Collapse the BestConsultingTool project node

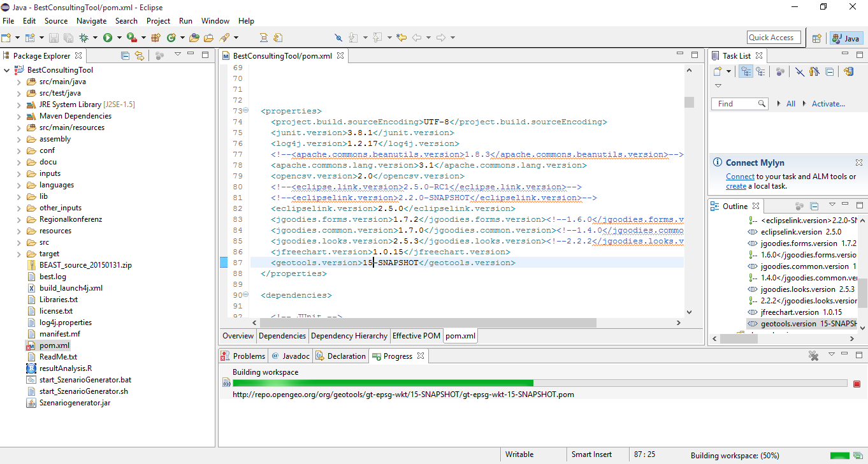point(6,70)
